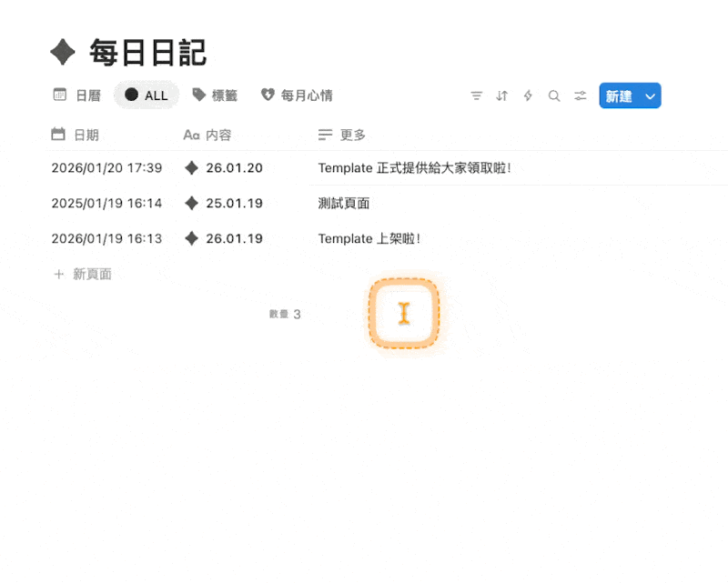Open view settings sliders icon

pyautogui.click(x=580, y=95)
